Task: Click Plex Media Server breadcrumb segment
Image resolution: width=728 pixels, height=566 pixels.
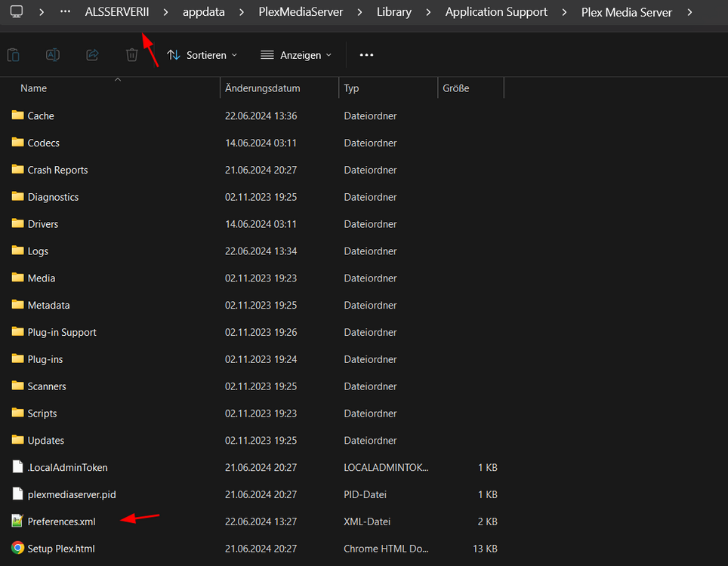Action: [626, 13]
